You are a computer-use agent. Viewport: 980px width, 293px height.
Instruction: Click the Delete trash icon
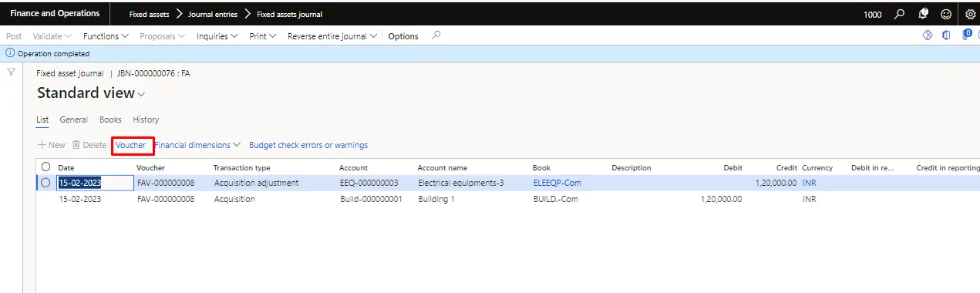tap(76, 145)
